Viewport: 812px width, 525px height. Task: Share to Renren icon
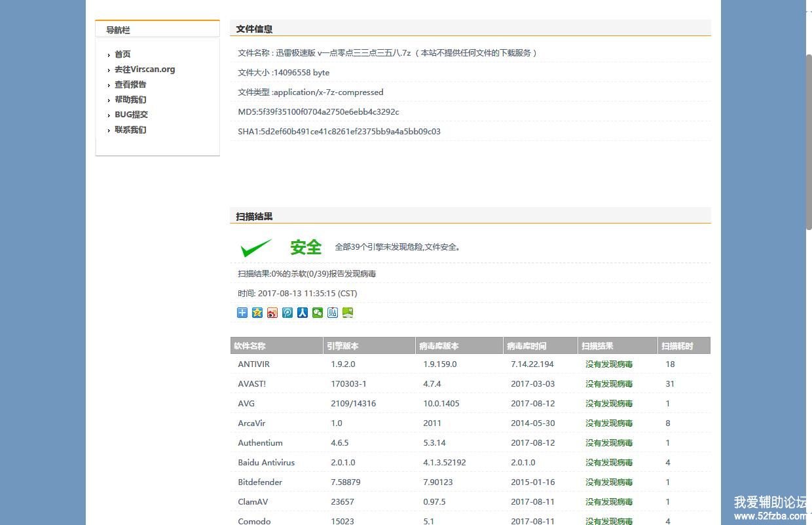pyautogui.click(x=303, y=313)
